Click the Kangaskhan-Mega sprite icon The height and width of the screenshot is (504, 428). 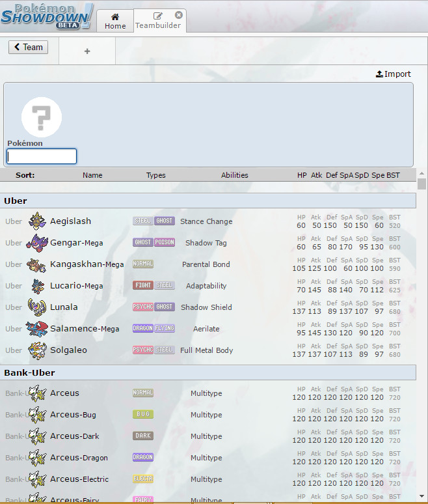click(38, 264)
